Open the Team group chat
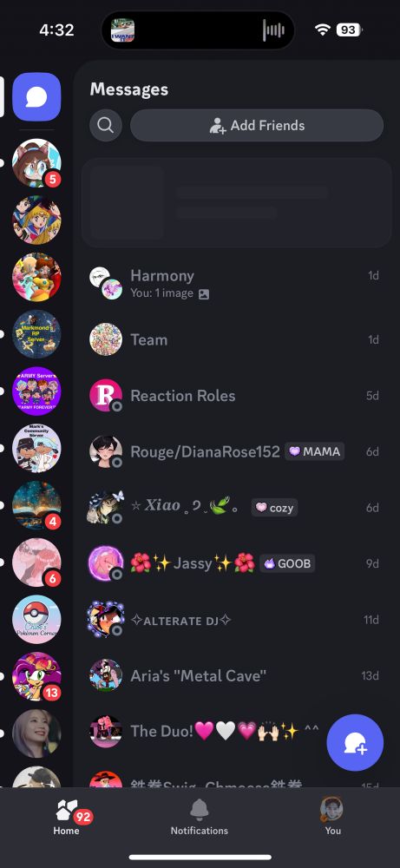Image resolution: width=400 pixels, height=868 pixels. [x=234, y=339]
